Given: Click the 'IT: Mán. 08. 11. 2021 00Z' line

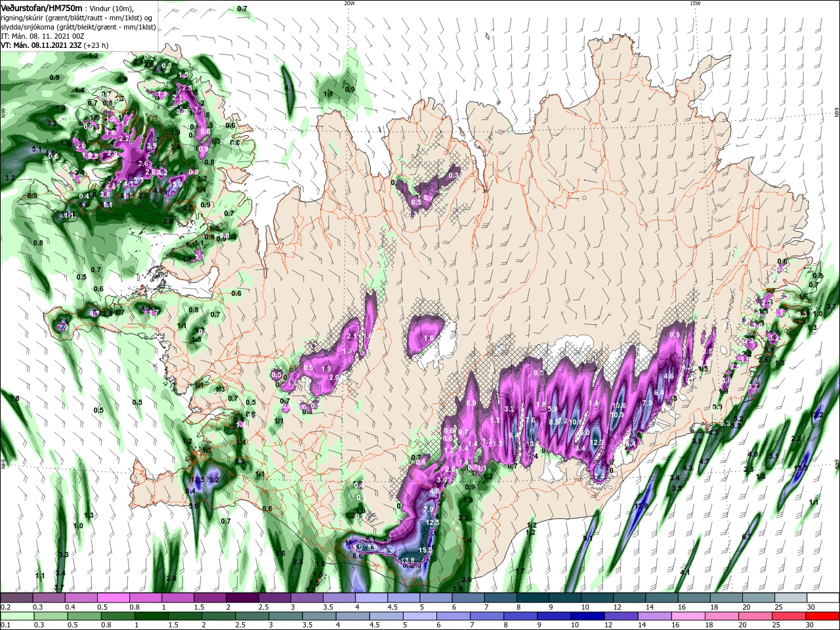Looking at the screenshot, I should point(41,36).
